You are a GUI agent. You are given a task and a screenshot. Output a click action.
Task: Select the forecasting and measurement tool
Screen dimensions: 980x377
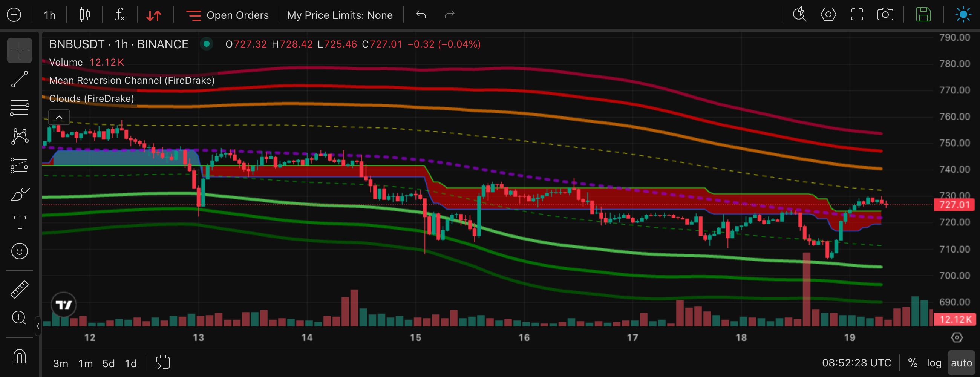pyautogui.click(x=19, y=165)
